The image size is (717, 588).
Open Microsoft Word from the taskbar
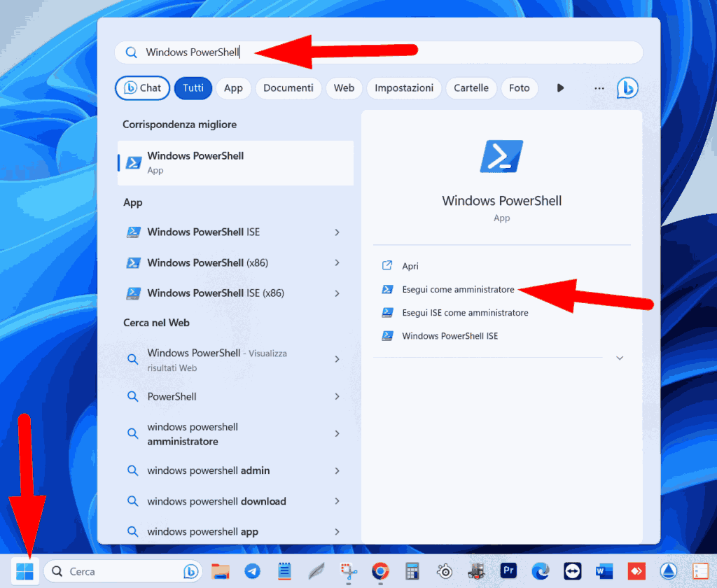pos(604,571)
